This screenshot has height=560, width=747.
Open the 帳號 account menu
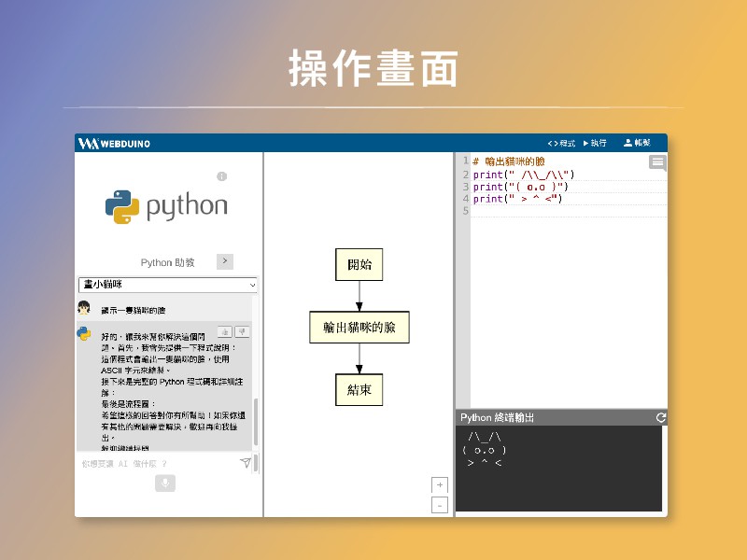pyautogui.click(x=637, y=143)
